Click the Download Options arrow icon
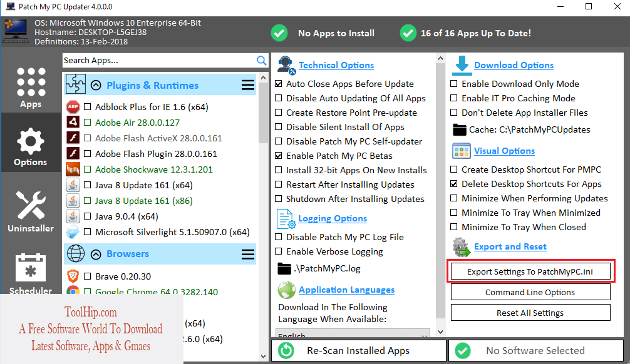Screen dimensions: 630x364 tap(462, 66)
